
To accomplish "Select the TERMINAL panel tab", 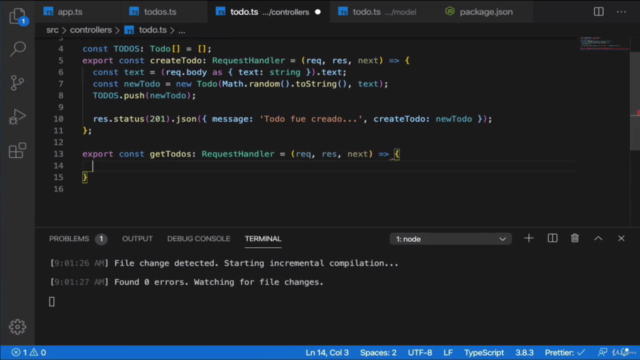I will point(263,239).
